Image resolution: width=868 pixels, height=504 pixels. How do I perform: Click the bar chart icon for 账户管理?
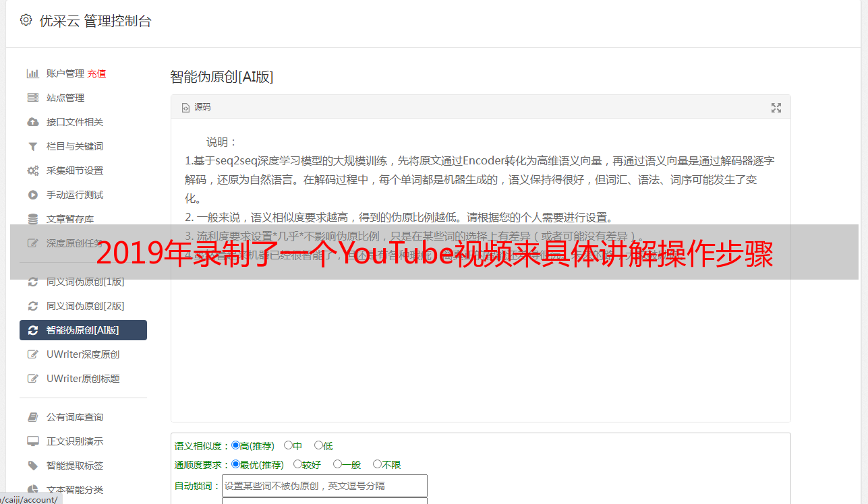pyautogui.click(x=32, y=73)
